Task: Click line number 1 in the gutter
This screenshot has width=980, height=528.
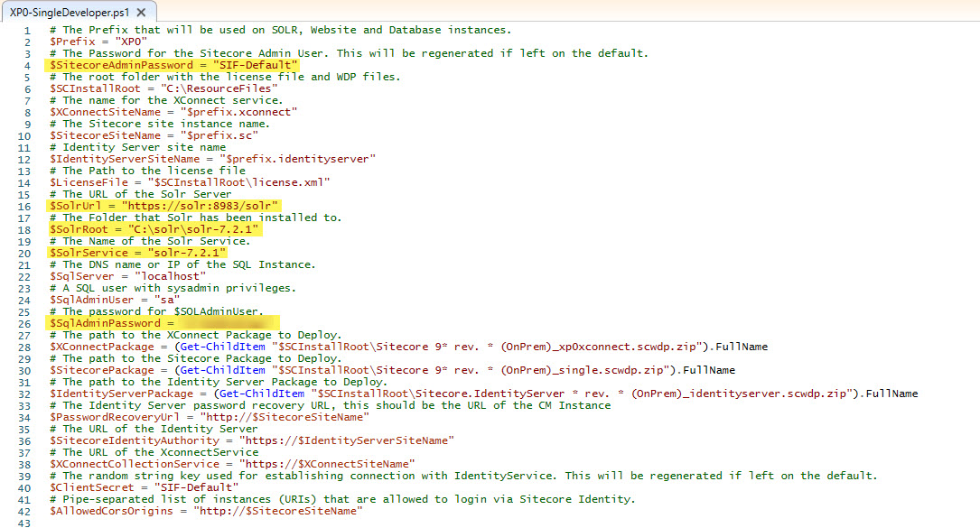Action: [x=27, y=31]
